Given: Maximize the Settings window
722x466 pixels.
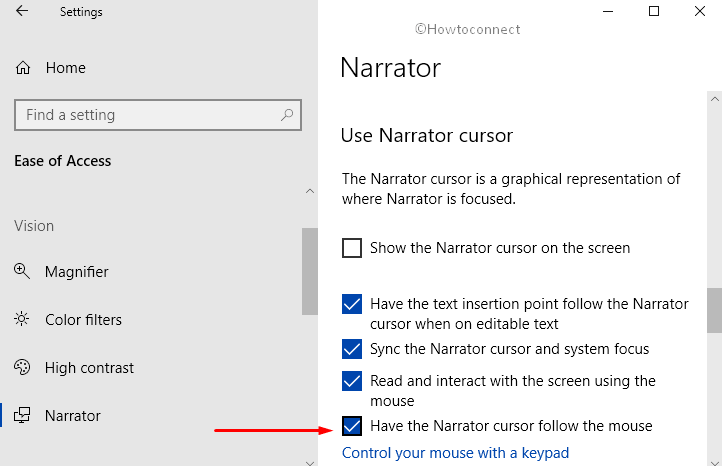Looking at the screenshot, I should pos(654,11).
